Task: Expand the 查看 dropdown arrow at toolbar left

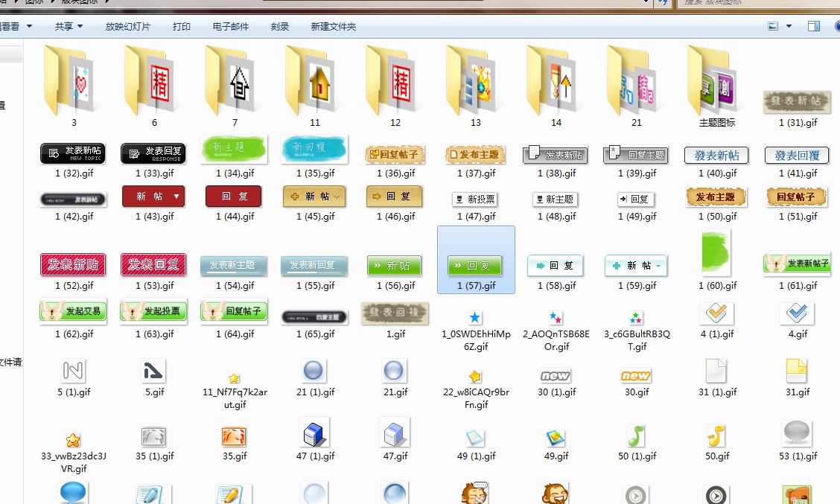Action: pyautogui.click(x=29, y=26)
